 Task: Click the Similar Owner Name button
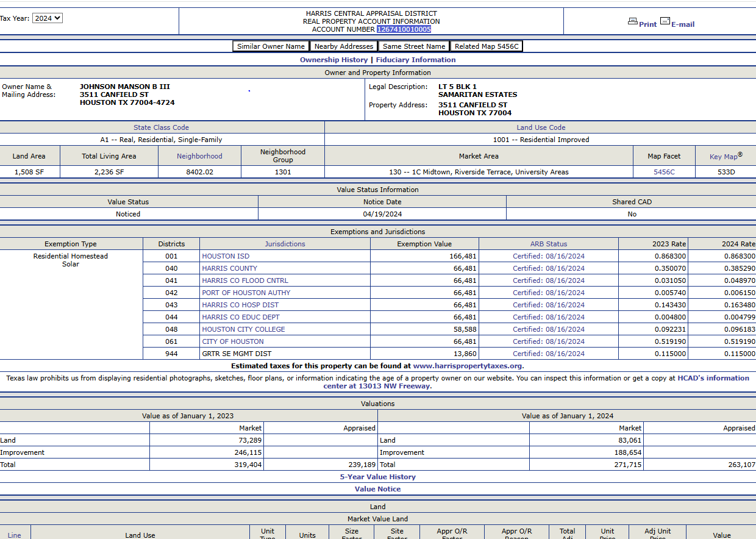point(271,46)
